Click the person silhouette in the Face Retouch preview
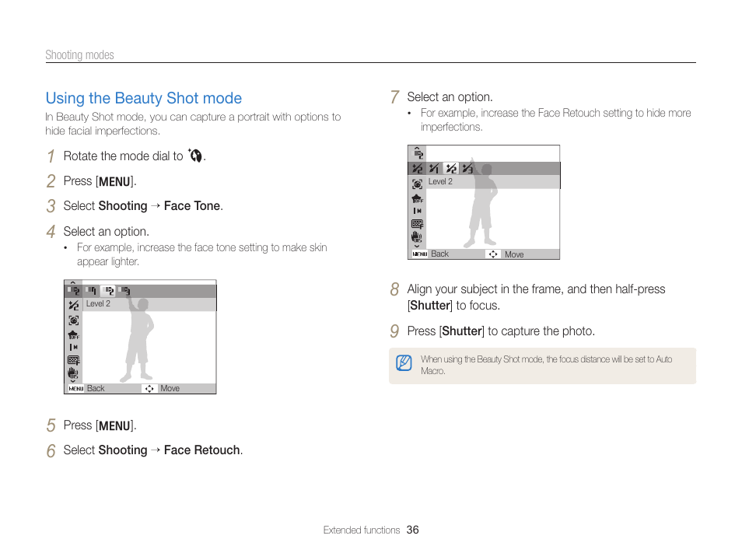The height and width of the screenshot is (560, 742). [481, 203]
